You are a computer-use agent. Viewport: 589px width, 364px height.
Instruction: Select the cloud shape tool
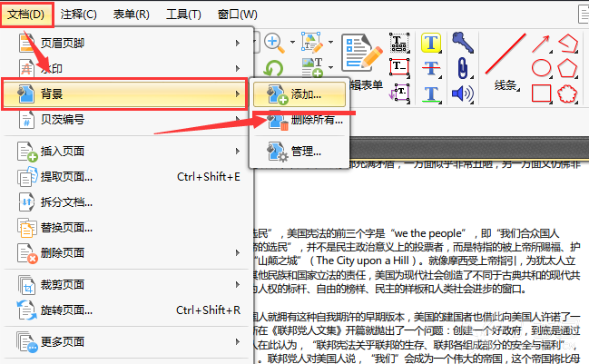click(567, 93)
